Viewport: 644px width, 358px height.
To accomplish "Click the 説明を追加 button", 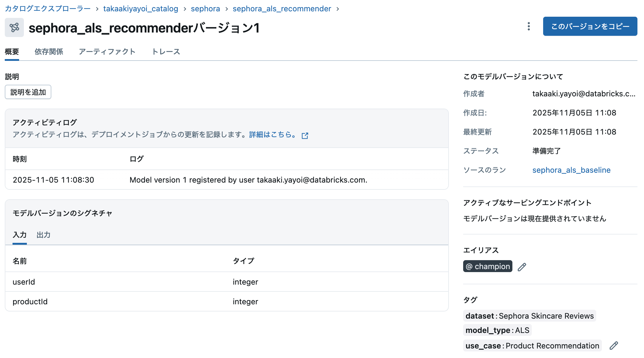I will tap(28, 92).
